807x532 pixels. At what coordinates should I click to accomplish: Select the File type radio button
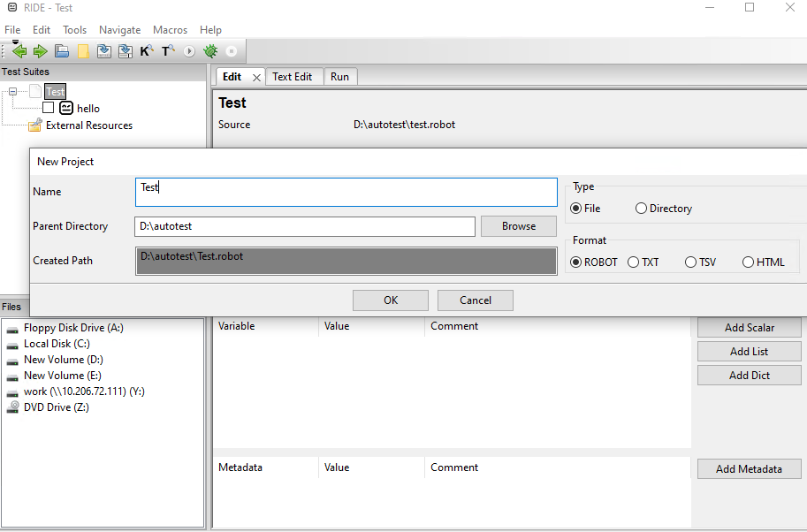pos(576,209)
